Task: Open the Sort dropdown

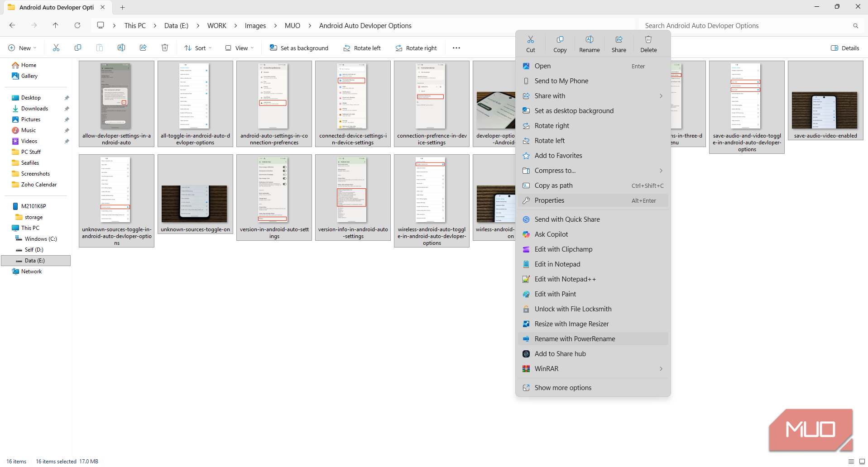Action: (198, 48)
